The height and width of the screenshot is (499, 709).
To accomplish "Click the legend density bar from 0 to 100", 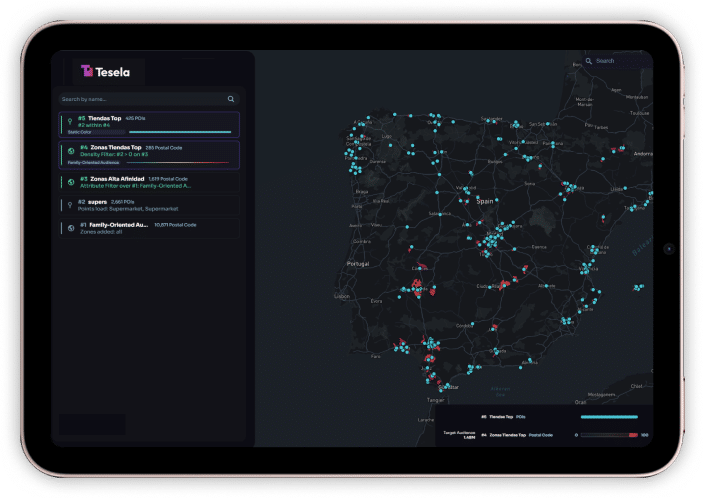I will [609, 435].
